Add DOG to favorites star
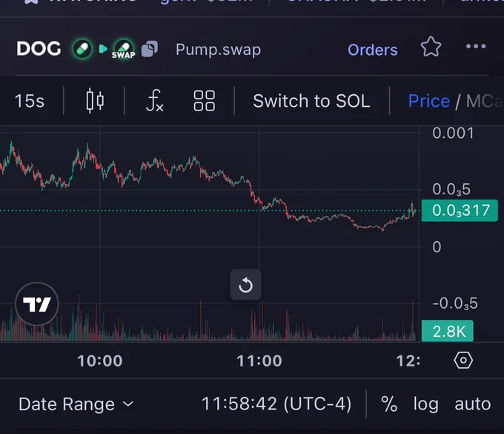 point(431,47)
